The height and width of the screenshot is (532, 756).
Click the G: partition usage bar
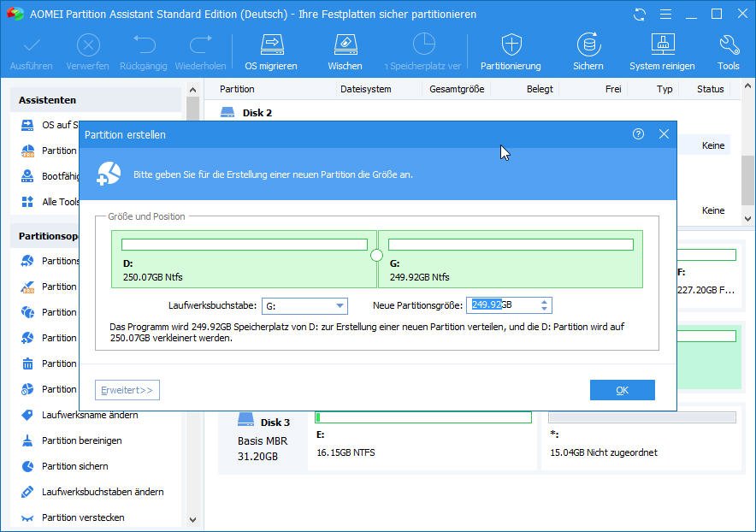(x=511, y=245)
